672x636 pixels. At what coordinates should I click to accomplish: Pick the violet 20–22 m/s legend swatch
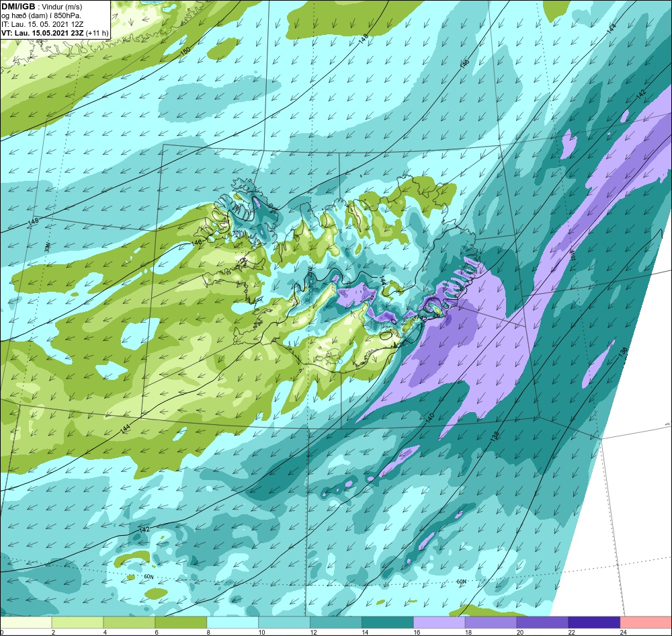point(542,623)
